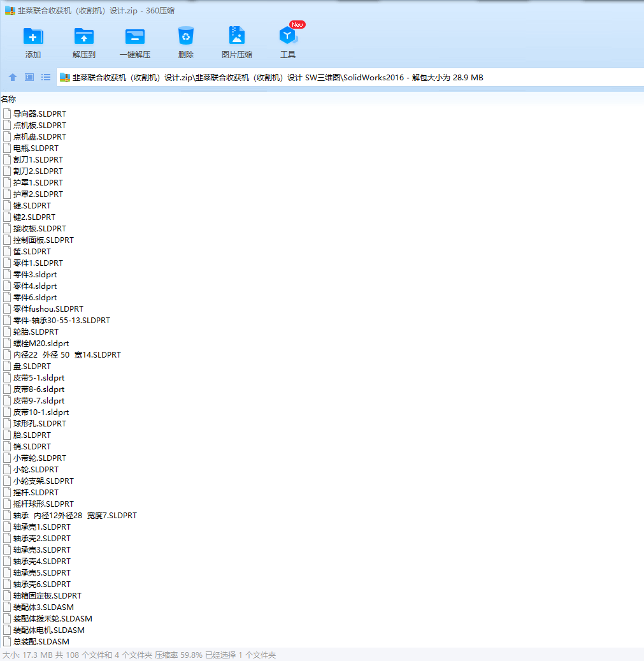Click the file icon of 键.SLDPRT
The height and width of the screenshot is (661, 644).
(x=7, y=205)
